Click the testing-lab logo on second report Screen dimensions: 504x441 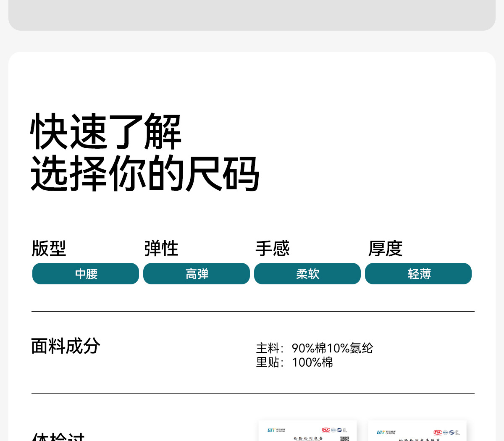pos(386,432)
